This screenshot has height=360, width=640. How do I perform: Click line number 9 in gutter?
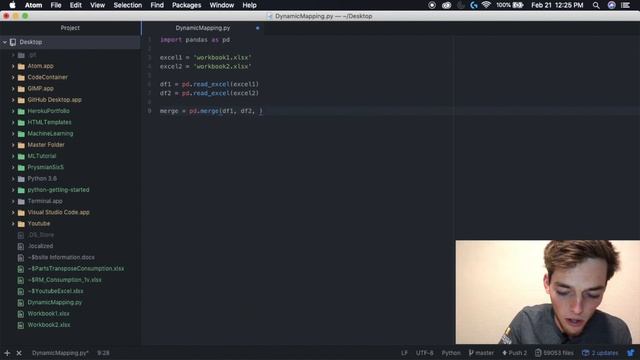pos(150,111)
